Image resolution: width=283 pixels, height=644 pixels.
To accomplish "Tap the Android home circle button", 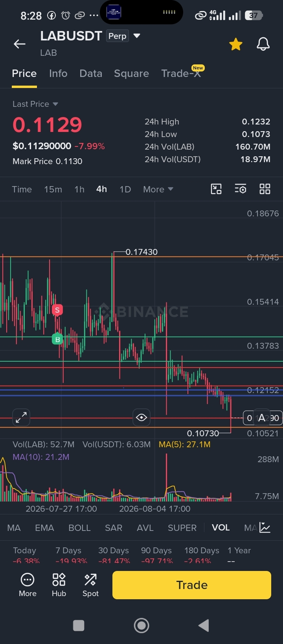I will tap(141, 626).
